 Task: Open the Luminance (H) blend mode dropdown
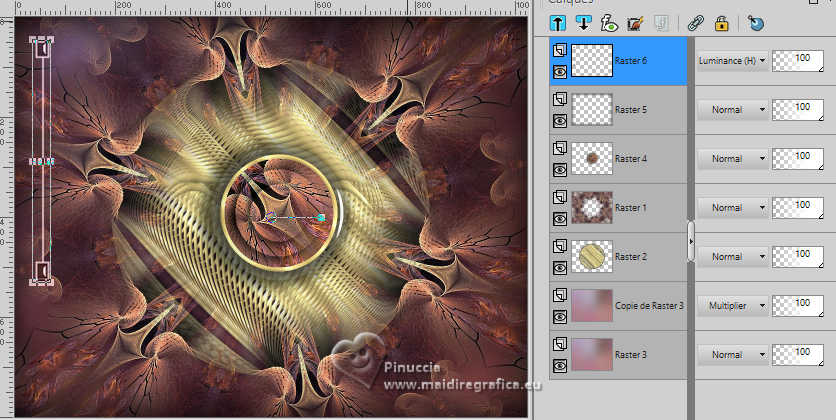pyautogui.click(x=733, y=61)
